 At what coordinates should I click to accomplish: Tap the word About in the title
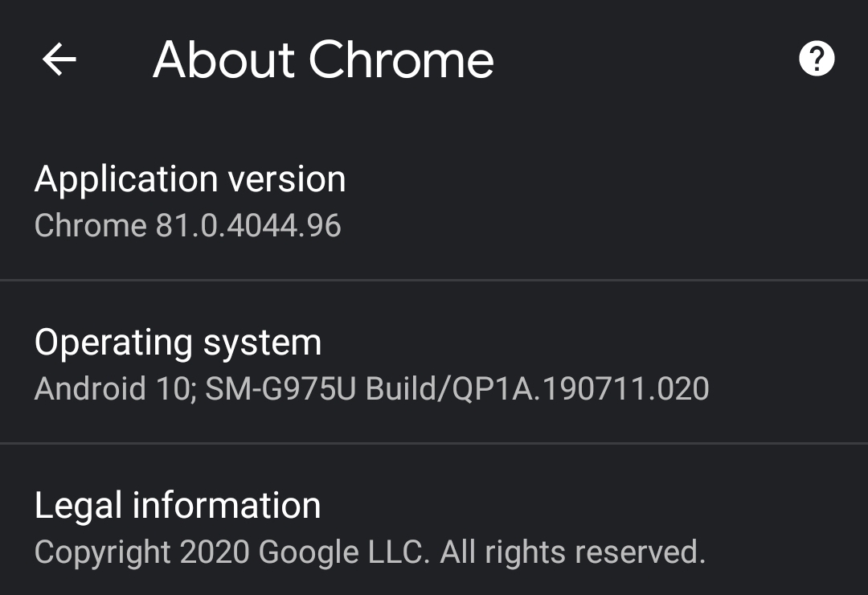coord(223,59)
